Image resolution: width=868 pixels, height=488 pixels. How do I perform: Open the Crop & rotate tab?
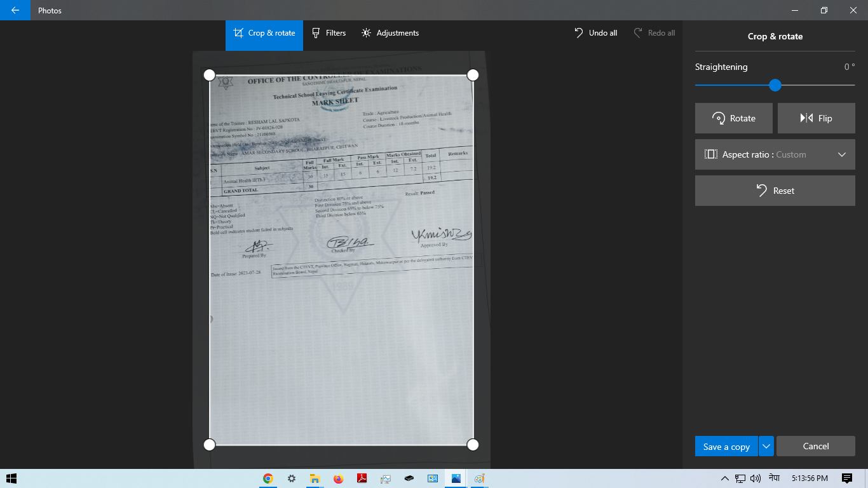click(x=264, y=33)
